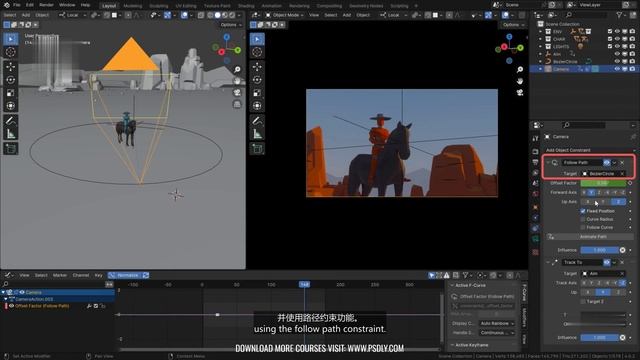Toggle camera view icon in left viewport
This screenshot has height=360, width=640.
pyautogui.click(x=237, y=92)
